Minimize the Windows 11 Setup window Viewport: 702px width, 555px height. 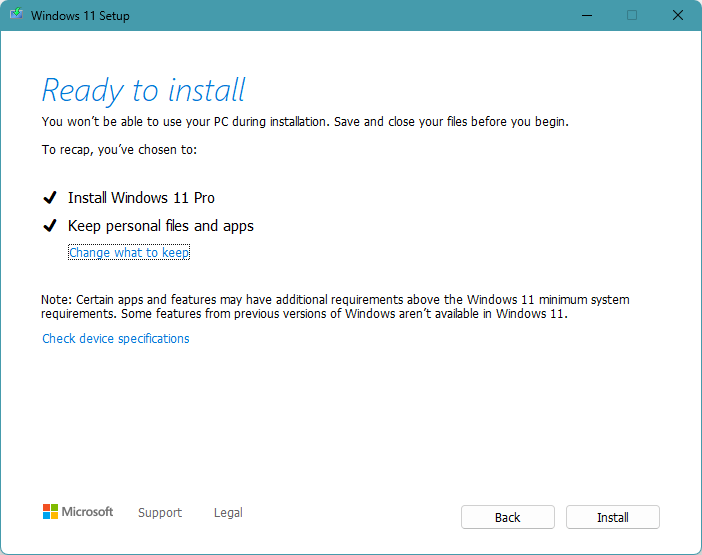coord(587,15)
